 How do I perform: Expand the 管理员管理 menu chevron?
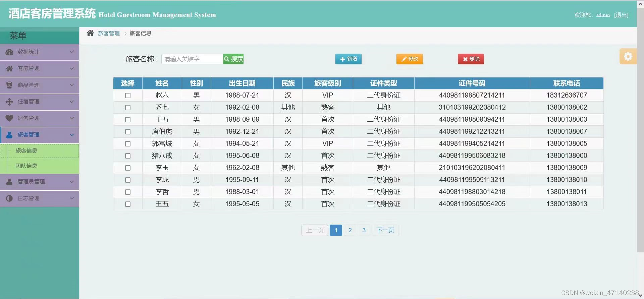pos(71,181)
